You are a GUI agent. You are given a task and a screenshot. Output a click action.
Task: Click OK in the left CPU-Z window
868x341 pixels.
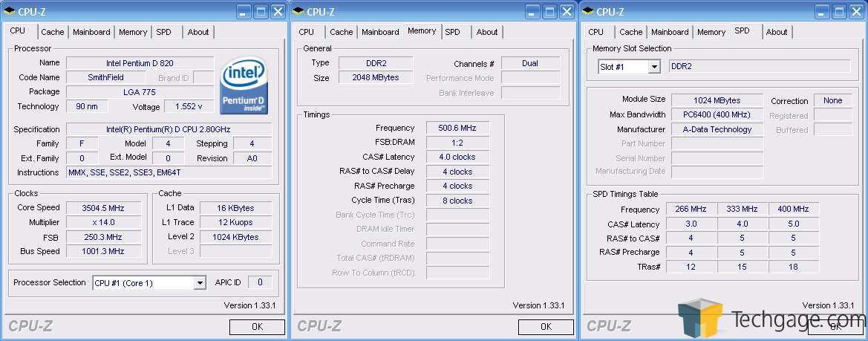point(257,327)
